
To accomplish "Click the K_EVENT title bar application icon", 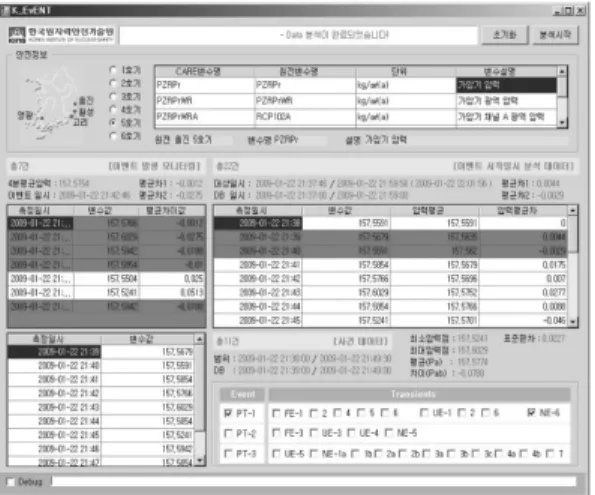I will click(x=5, y=10).
